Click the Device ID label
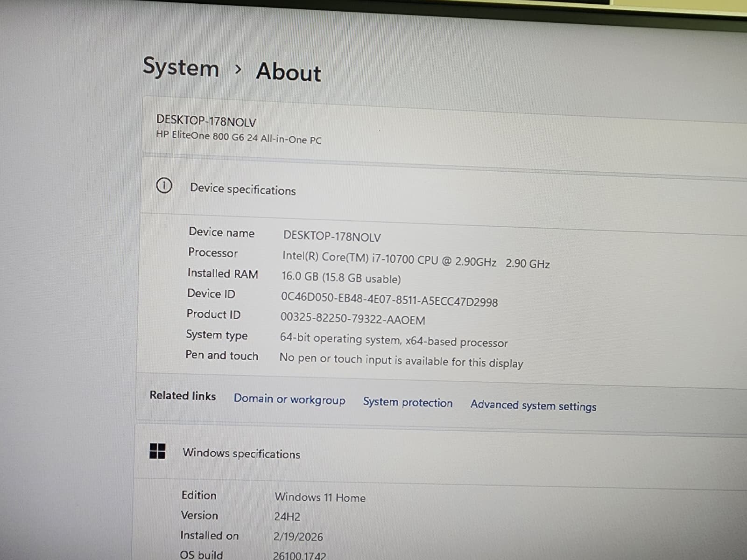The width and height of the screenshot is (747, 560). point(211,294)
